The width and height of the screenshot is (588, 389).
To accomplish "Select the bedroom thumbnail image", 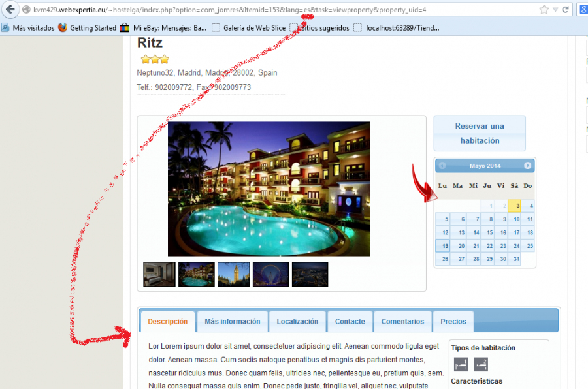I will tap(159, 274).
